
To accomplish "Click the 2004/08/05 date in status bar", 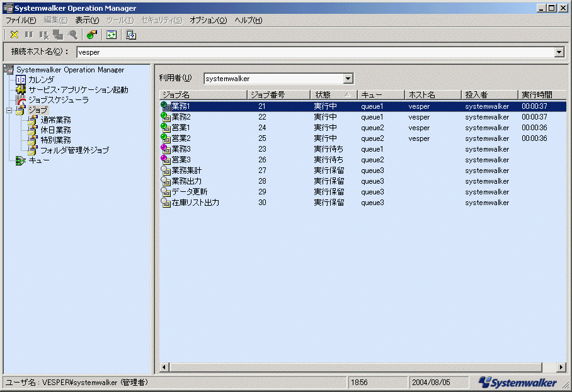I will 431,383.
